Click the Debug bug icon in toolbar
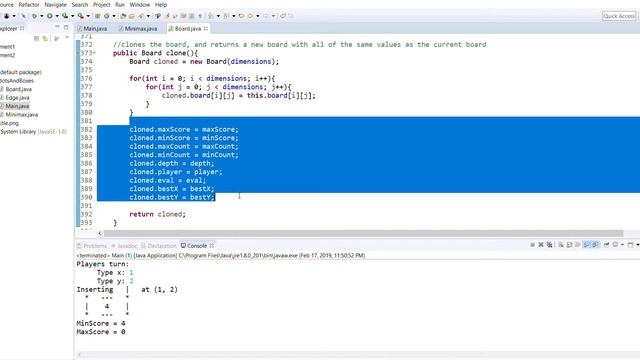The image size is (640, 360). 34,16
